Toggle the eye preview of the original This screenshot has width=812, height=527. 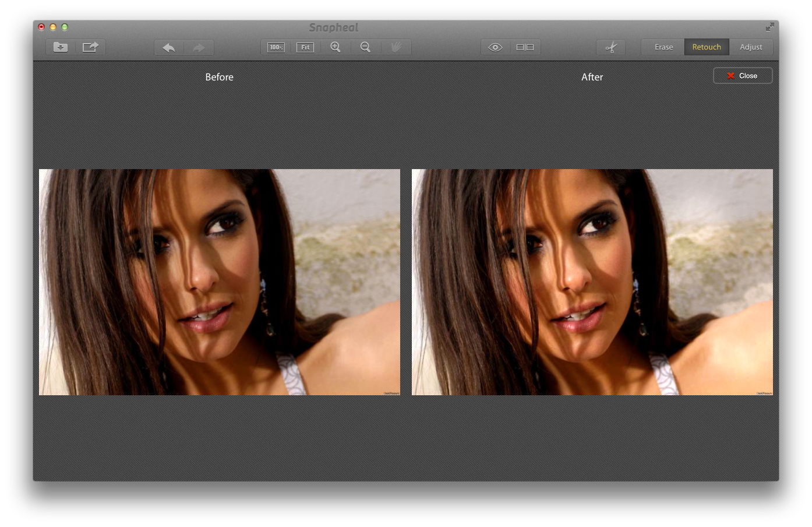pyautogui.click(x=495, y=47)
